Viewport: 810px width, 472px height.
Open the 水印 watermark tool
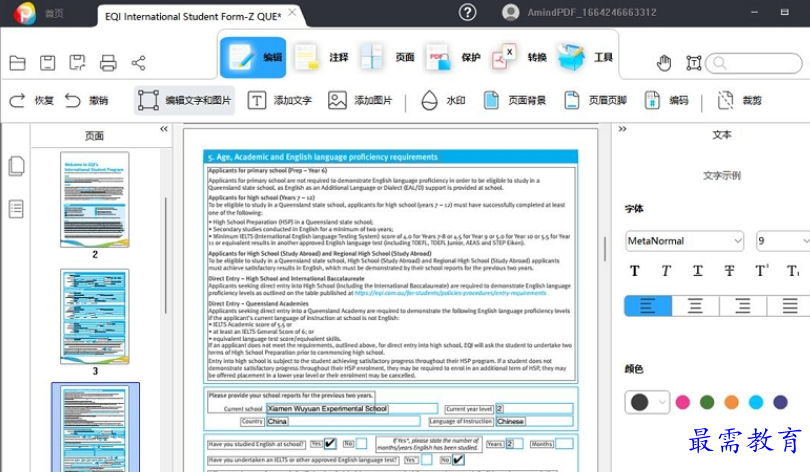pyautogui.click(x=443, y=100)
